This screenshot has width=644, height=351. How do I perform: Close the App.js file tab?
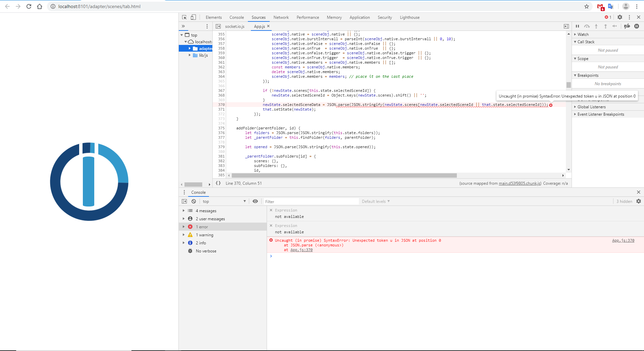(268, 26)
